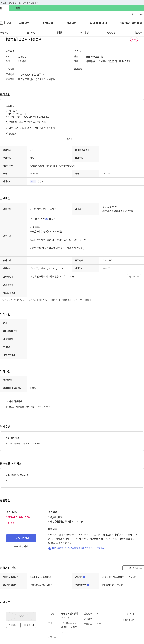Screen dimensions: 144x644
Task: Jump to the 기업정보 section tab
Action: pos(138,32)
